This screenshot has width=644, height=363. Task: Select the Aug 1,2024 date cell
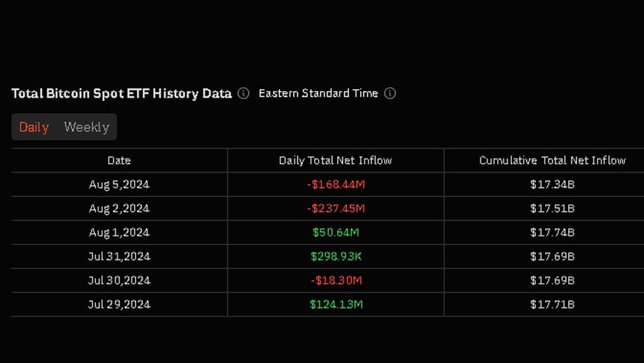pyautogui.click(x=119, y=232)
